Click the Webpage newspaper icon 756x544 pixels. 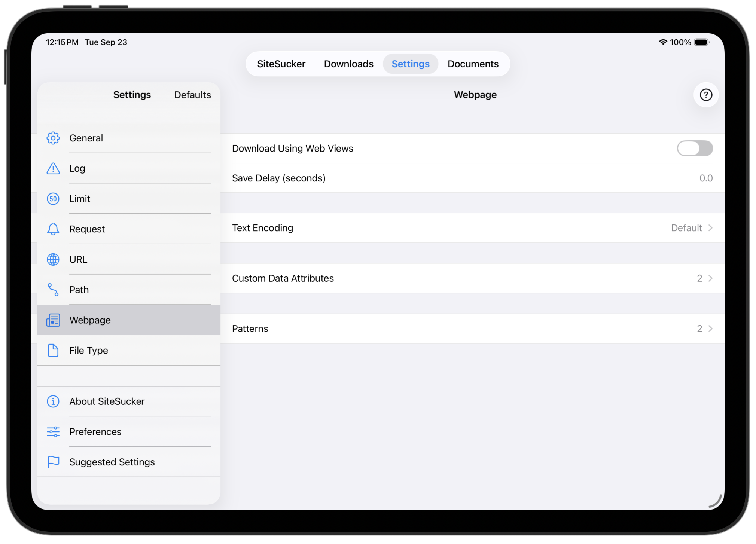53,320
